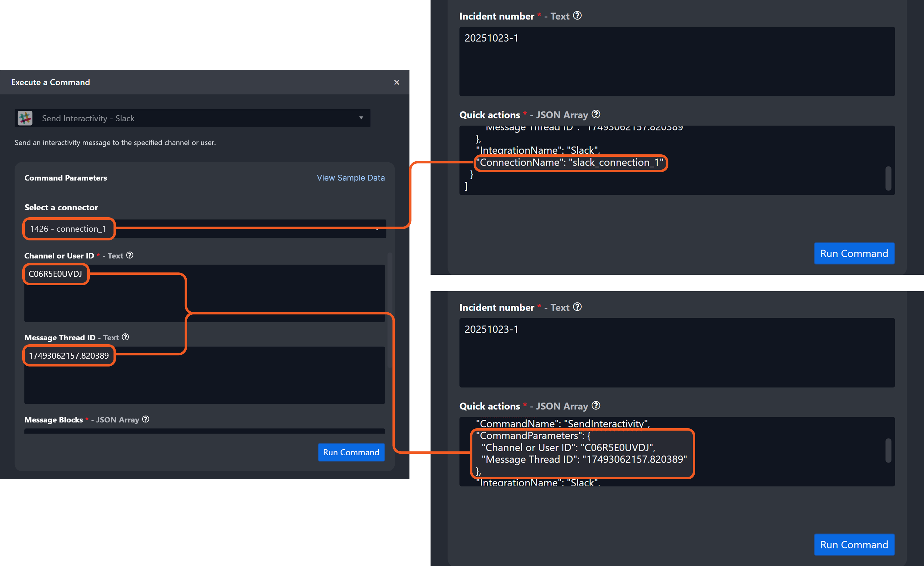The width and height of the screenshot is (924, 566).
Task: Click help icon beside Message Blocks label
Action: 146,419
